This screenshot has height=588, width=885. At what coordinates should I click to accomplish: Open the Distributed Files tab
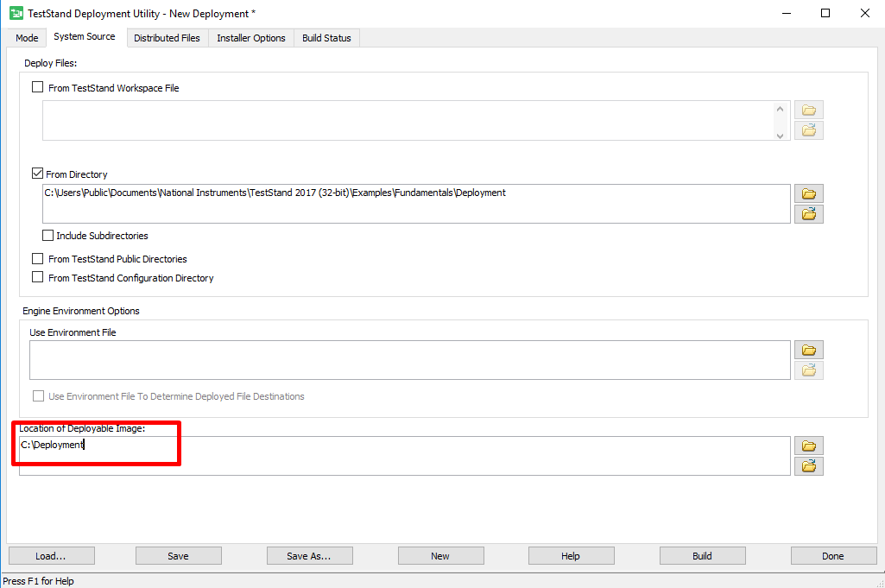167,38
